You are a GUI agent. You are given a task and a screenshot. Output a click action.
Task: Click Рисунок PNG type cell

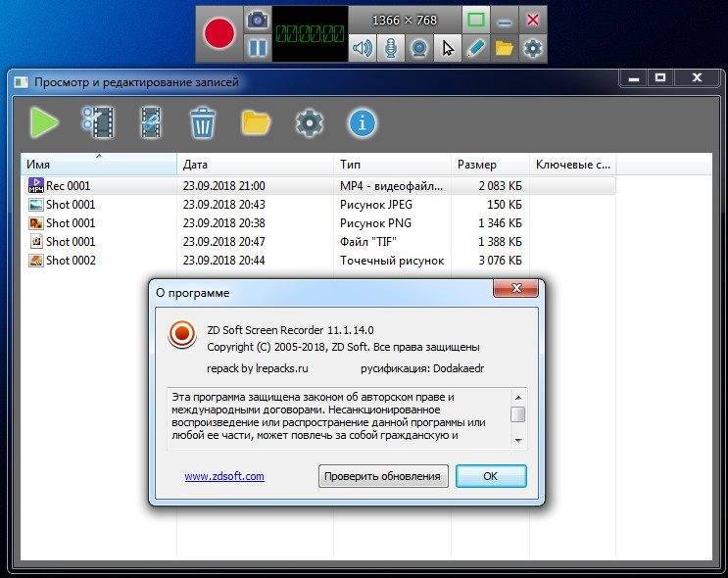coord(375,223)
